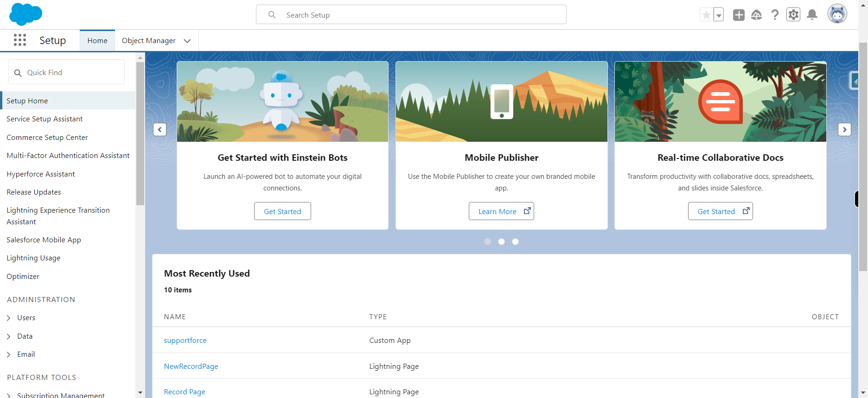The height and width of the screenshot is (398, 868).
Task: Click the sidebar scrollbar thumb
Action: pyautogui.click(x=140, y=133)
